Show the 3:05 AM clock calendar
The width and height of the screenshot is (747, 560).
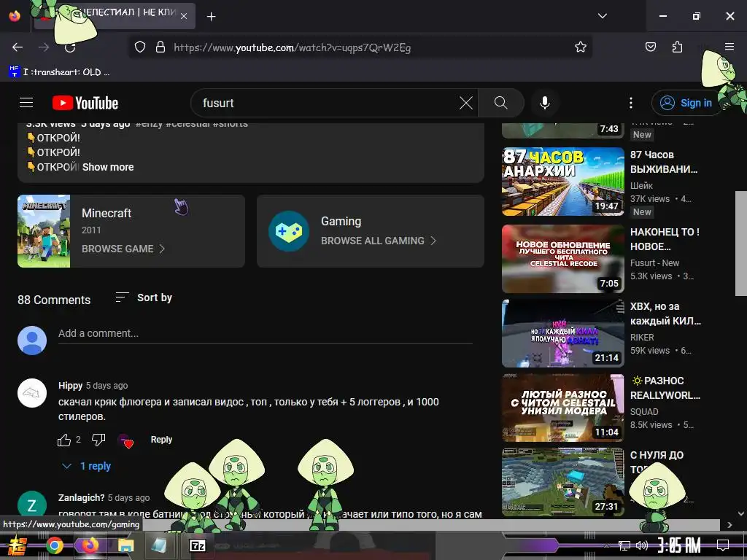tap(679, 545)
